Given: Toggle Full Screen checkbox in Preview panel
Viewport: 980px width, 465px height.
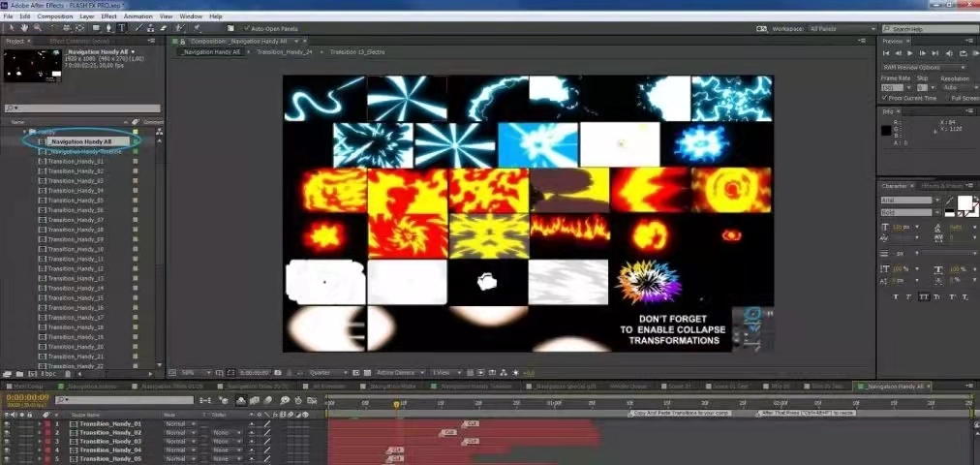Looking at the screenshot, I should (947, 98).
